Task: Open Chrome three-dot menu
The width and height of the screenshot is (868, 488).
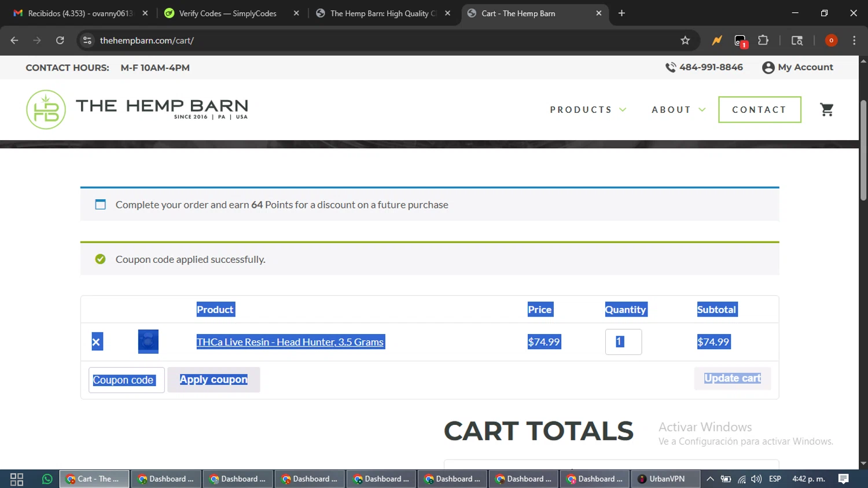Action: click(854, 41)
